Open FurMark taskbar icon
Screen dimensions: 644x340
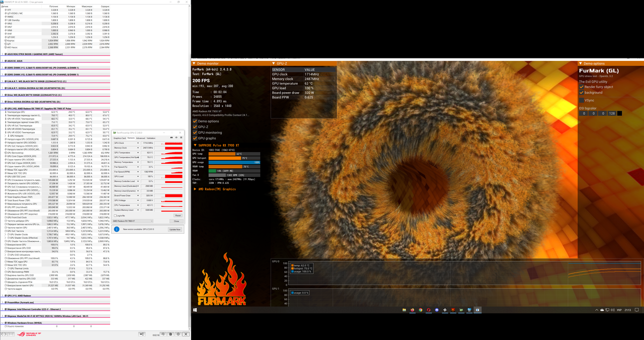pos(453,310)
